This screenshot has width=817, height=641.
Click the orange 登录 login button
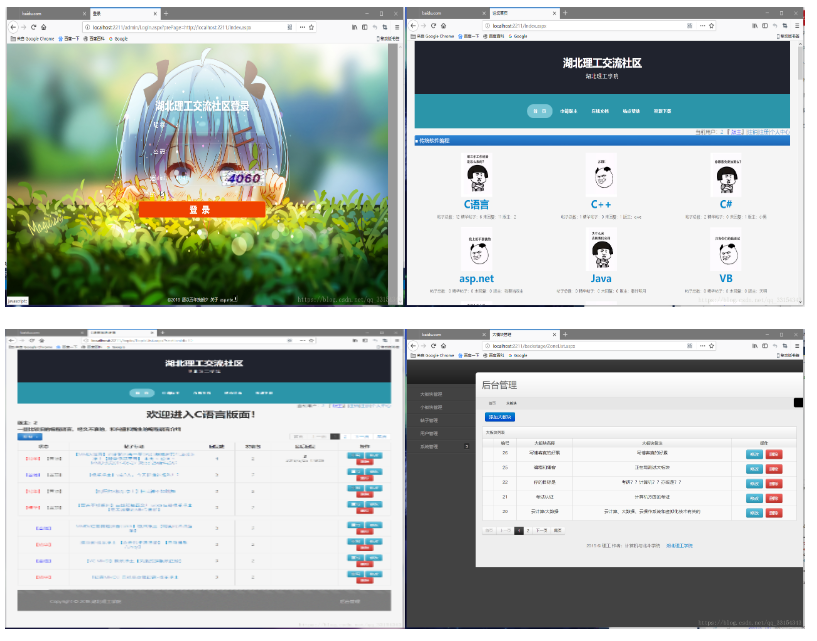(201, 210)
